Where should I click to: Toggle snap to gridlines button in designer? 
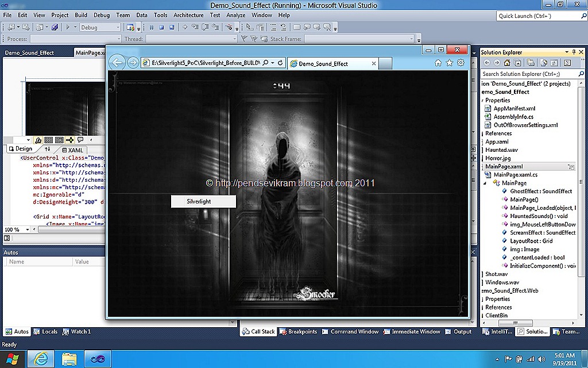point(59,140)
